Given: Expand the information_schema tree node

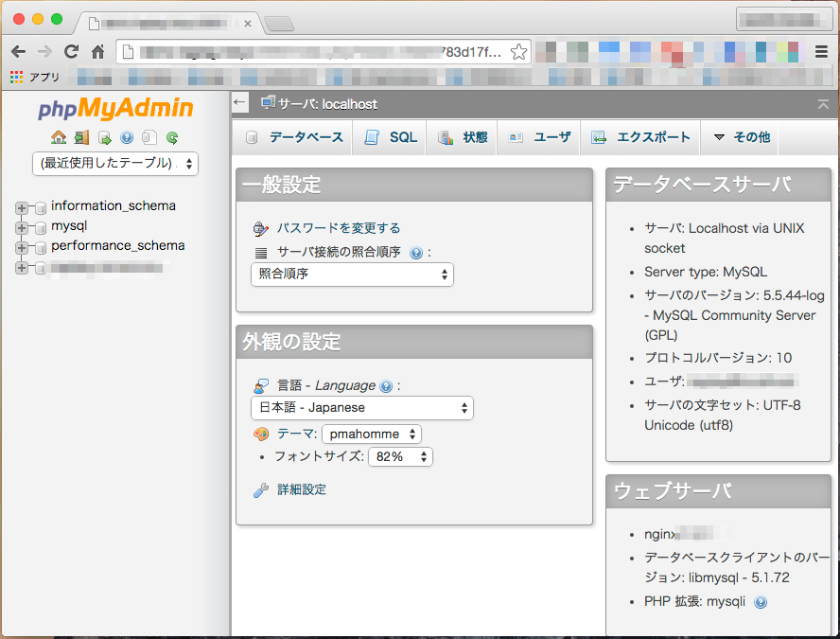Looking at the screenshot, I should [22, 208].
